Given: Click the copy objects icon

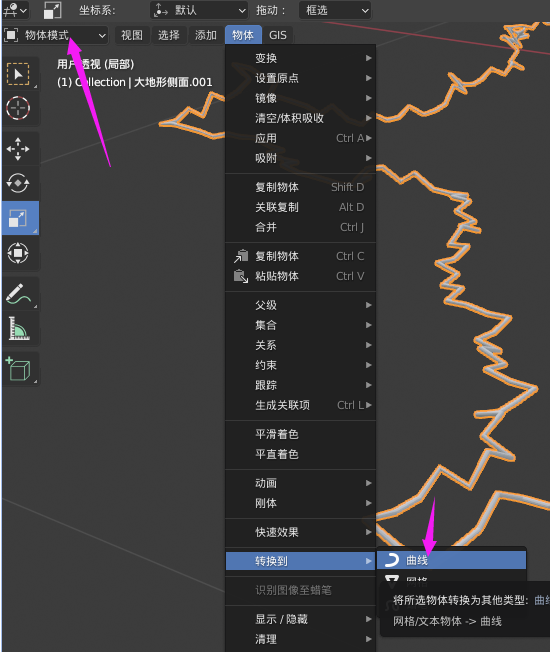Looking at the screenshot, I should [241, 256].
